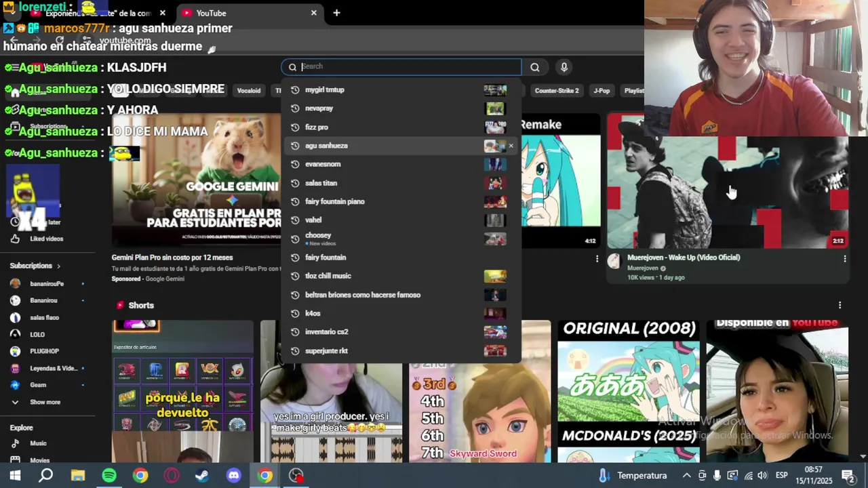868x488 pixels.
Task: Open the three-dot menu for Muerejoven Wake Up
Action: [x=844, y=259]
